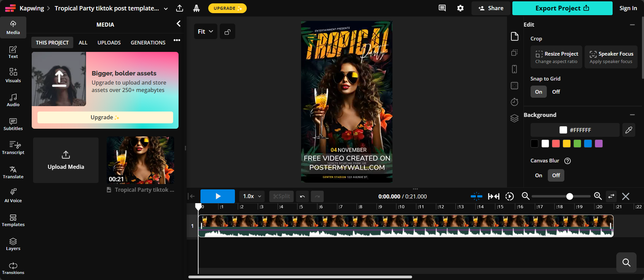
Task: Click the Kapwing logo icon
Action: (10, 8)
